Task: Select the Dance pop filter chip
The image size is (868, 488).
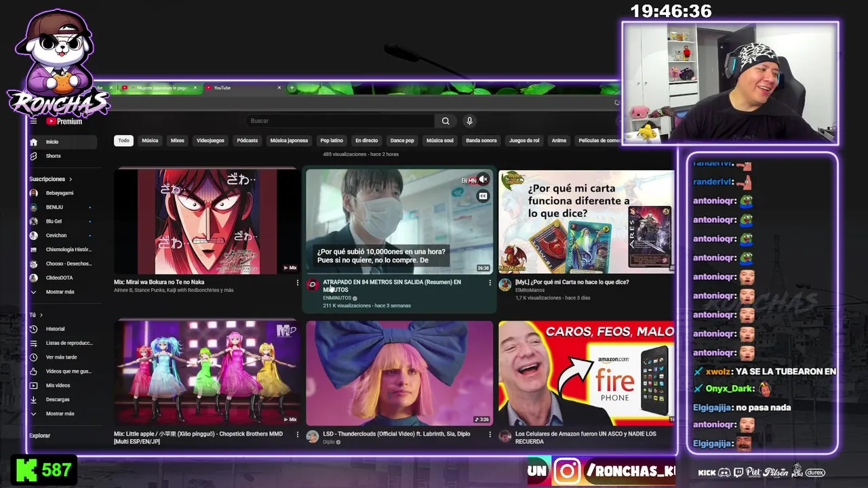Action: pos(402,140)
